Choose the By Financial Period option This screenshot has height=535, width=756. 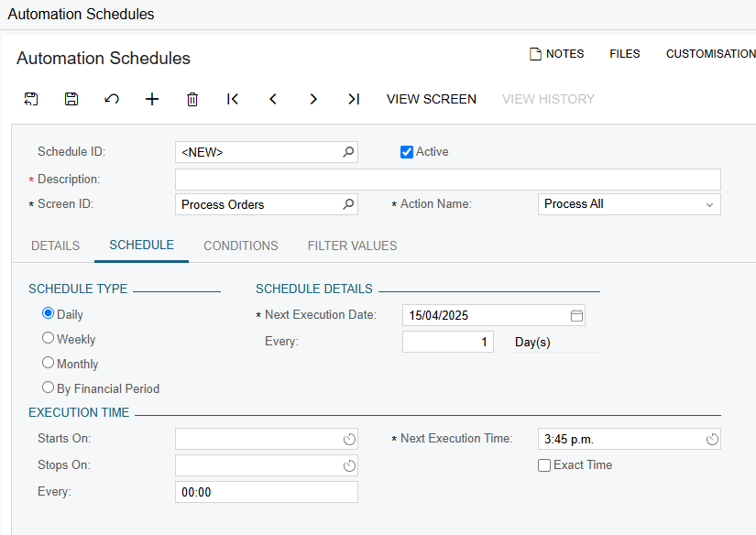pyautogui.click(x=48, y=388)
